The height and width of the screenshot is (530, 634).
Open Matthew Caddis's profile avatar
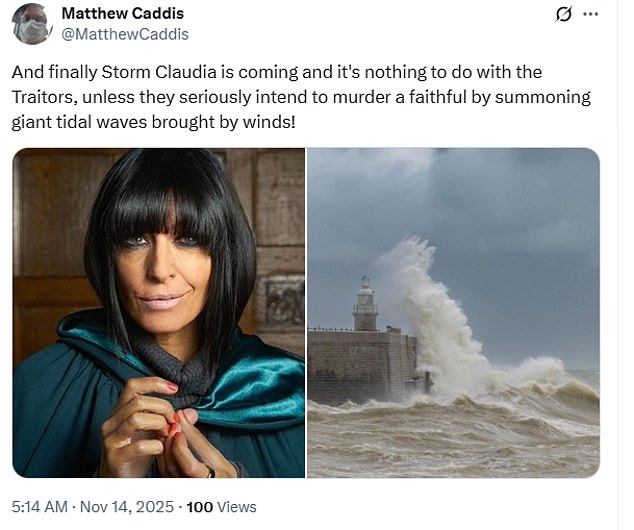32,24
